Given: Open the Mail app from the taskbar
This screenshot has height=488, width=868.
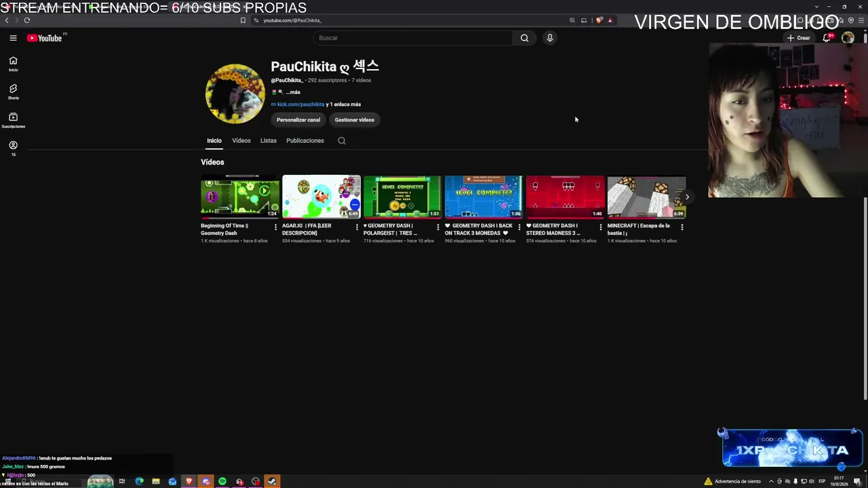Looking at the screenshot, I should point(172,481).
